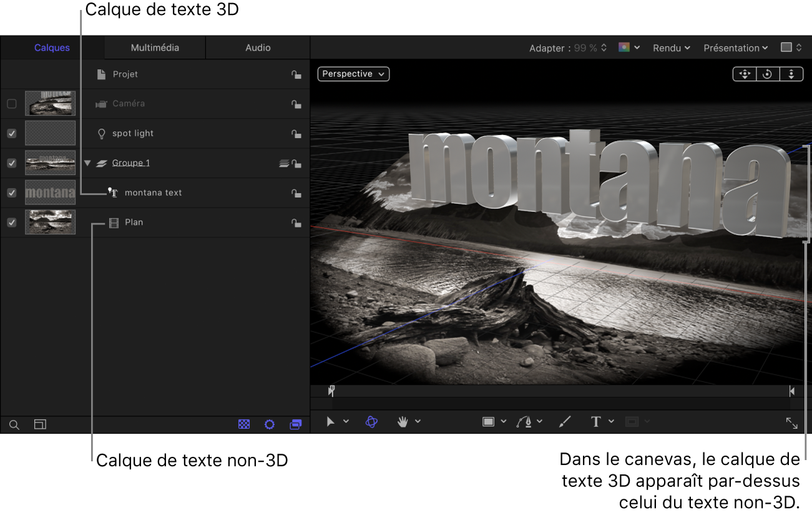Open the Rendu menu
This screenshot has width=812, height=515.
[670, 47]
